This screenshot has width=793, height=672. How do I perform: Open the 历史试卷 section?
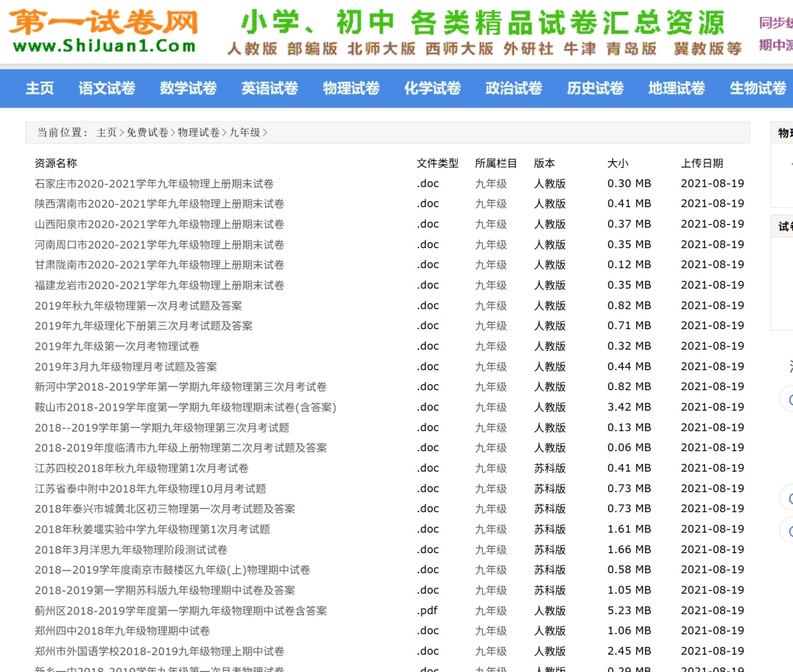point(594,88)
